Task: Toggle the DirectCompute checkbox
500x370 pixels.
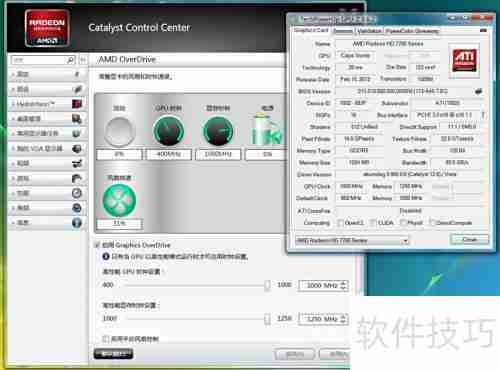Action: pos(433,222)
